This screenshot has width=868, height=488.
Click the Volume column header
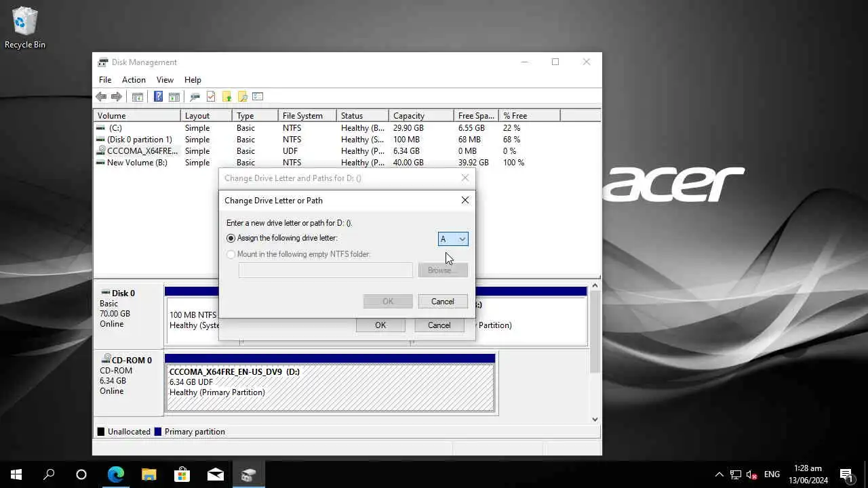pos(136,116)
